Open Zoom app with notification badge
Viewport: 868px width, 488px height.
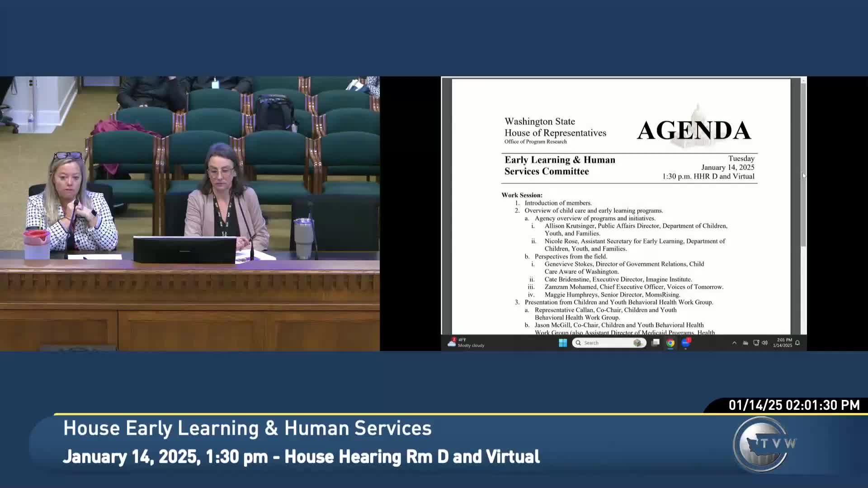(686, 343)
